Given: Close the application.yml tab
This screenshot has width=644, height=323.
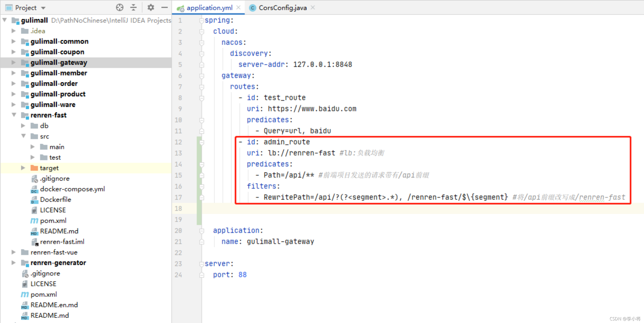Looking at the screenshot, I should coord(238,7).
